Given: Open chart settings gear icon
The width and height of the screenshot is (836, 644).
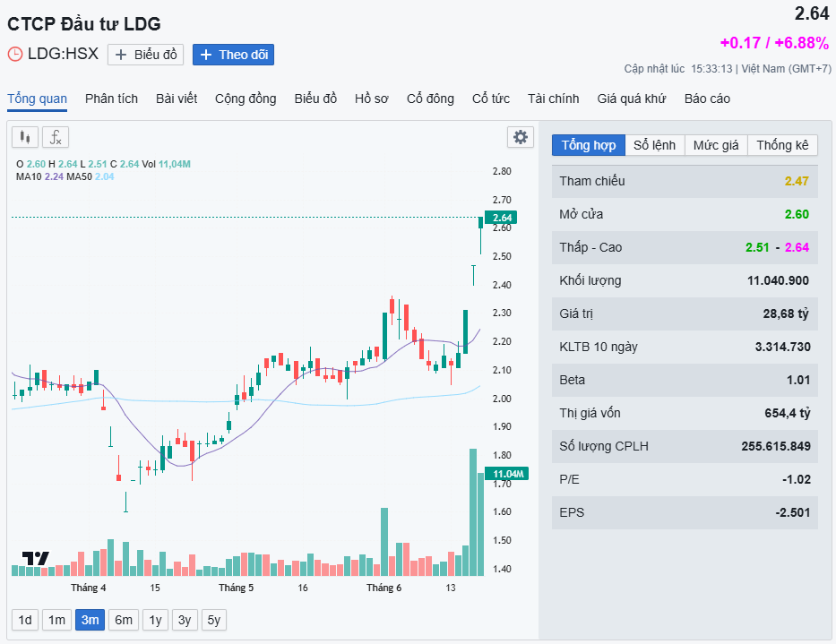Looking at the screenshot, I should [x=521, y=137].
